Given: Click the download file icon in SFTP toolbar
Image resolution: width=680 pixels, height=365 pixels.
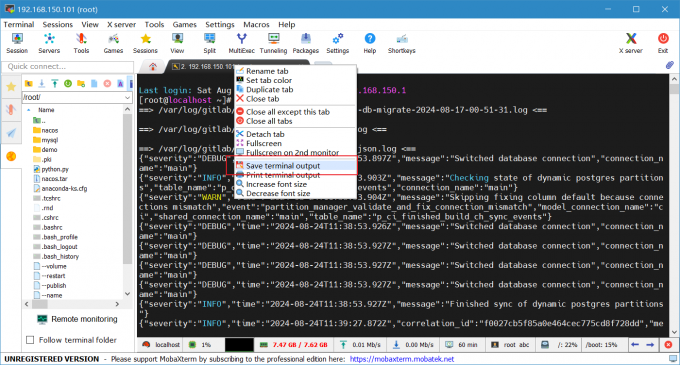Looking at the screenshot, I should pos(42,83).
